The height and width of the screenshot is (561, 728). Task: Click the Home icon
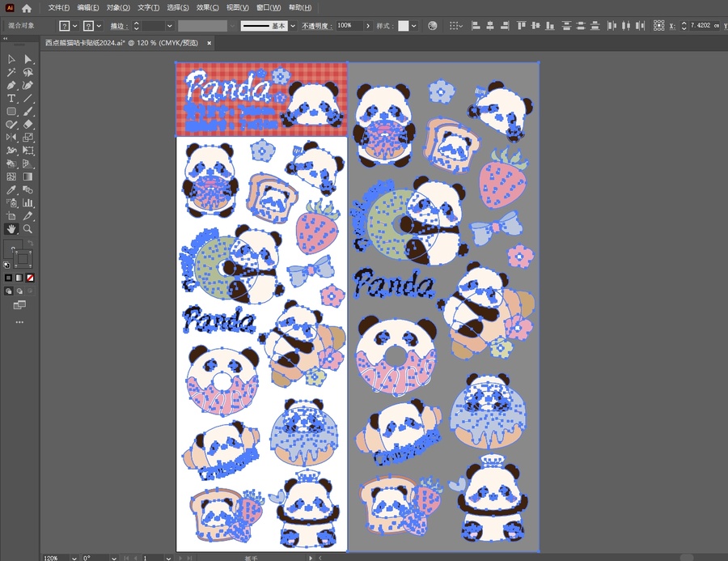pos(27,8)
